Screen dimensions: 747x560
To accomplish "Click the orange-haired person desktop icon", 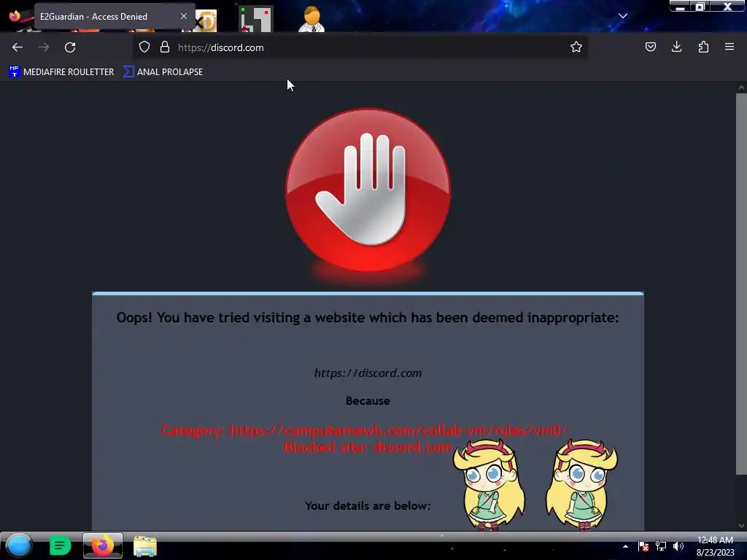I will coord(311,19).
